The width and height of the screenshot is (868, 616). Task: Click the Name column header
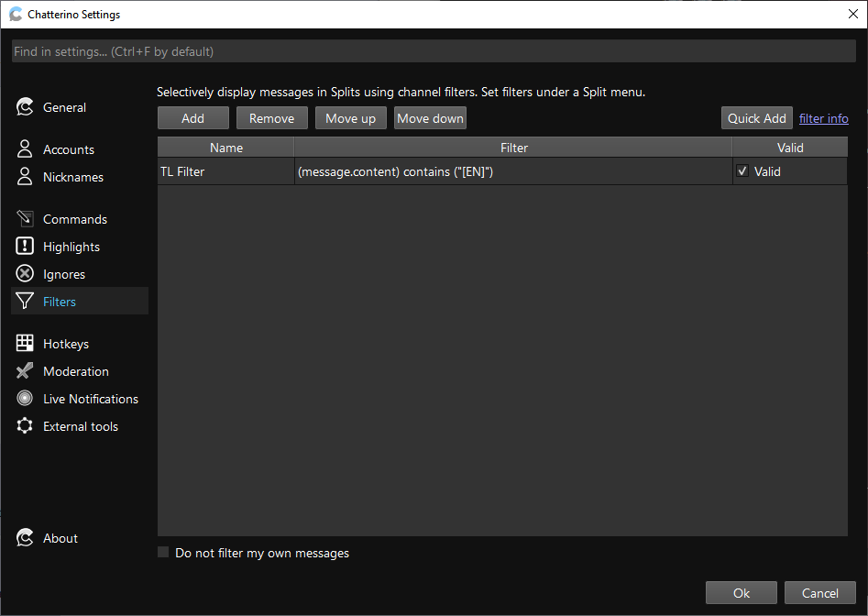click(x=225, y=148)
